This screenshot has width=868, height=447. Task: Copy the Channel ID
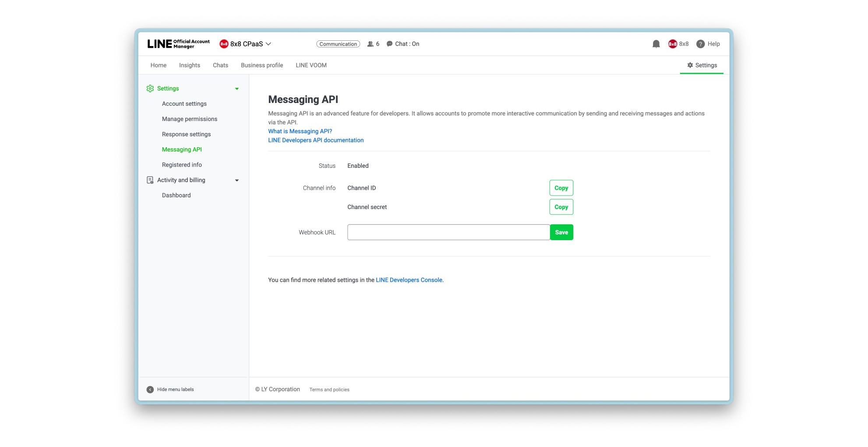tap(561, 188)
